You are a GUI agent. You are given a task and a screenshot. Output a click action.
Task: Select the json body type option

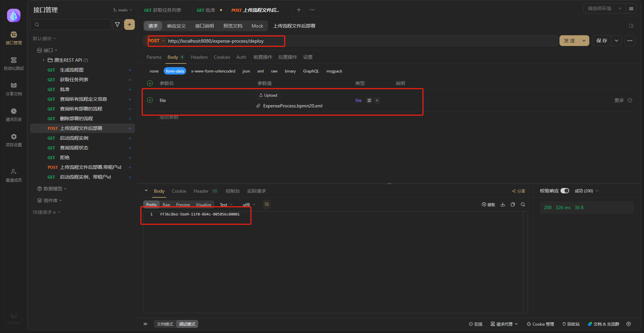pos(246,71)
